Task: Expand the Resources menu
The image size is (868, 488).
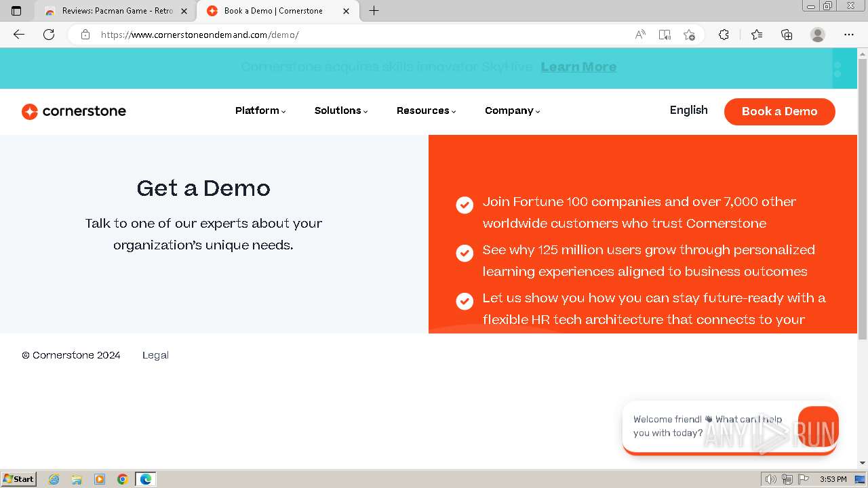Action: pyautogui.click(x=427, y=110)
